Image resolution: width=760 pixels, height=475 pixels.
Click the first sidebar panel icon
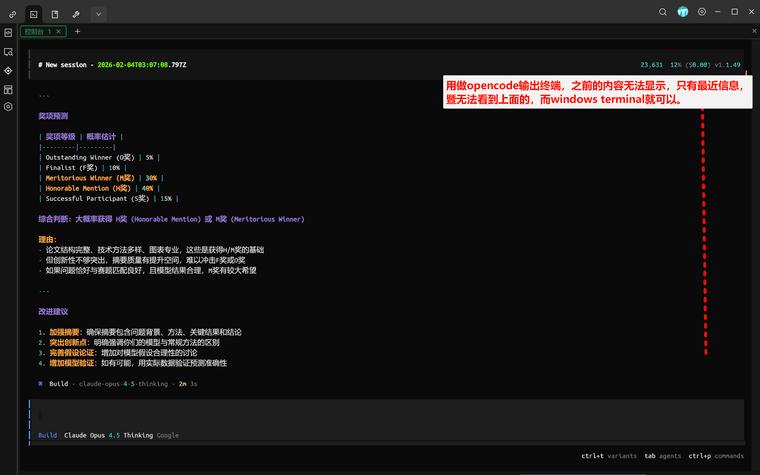(x=8, y=33)
